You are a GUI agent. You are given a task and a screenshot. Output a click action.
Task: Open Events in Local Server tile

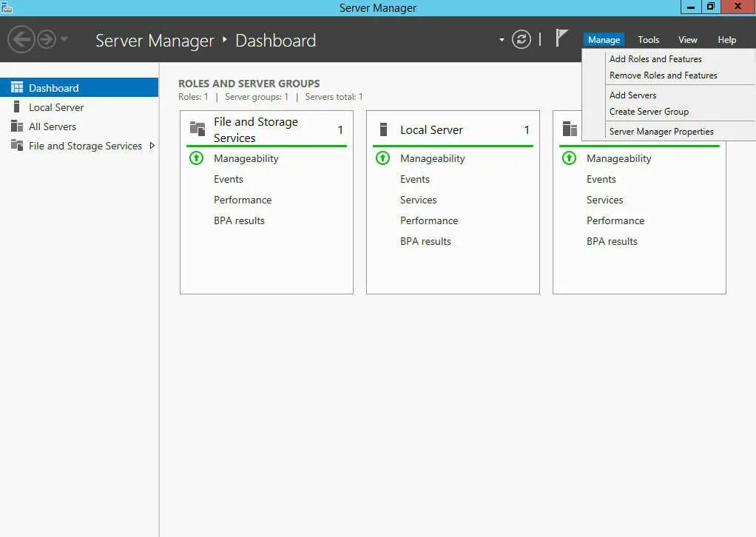(x=415, y=179)
